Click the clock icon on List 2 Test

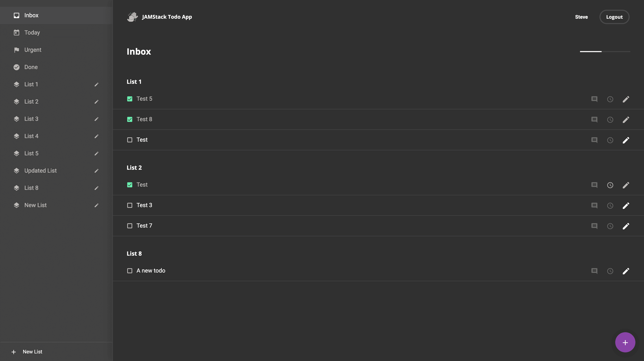tap(610, 185)
